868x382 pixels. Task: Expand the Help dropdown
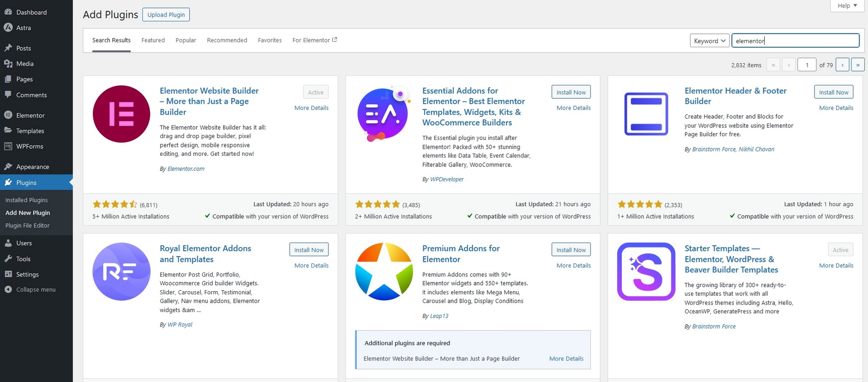point(847,5)
